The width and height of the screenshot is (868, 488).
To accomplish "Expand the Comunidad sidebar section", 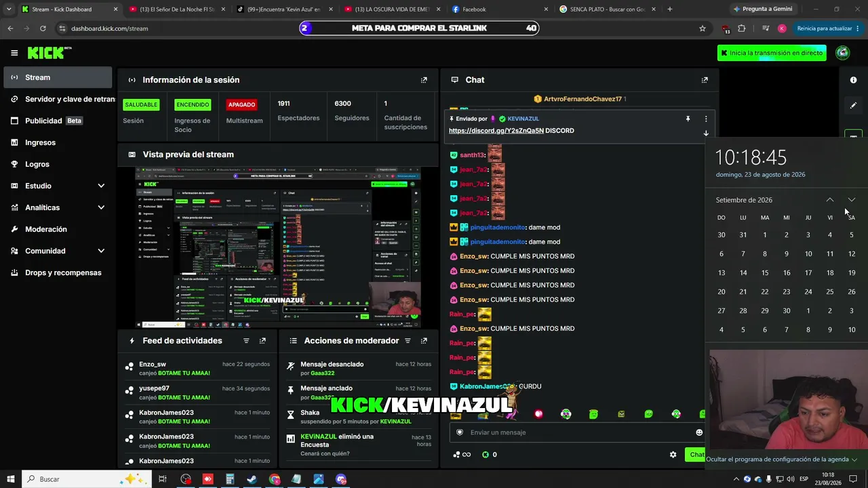I will (101, 251).
